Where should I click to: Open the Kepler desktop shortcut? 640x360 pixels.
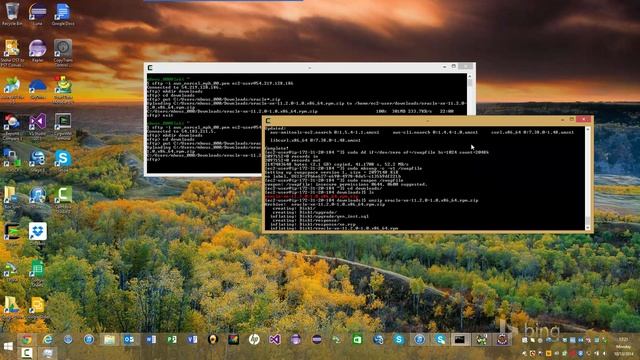click(38, 50)
